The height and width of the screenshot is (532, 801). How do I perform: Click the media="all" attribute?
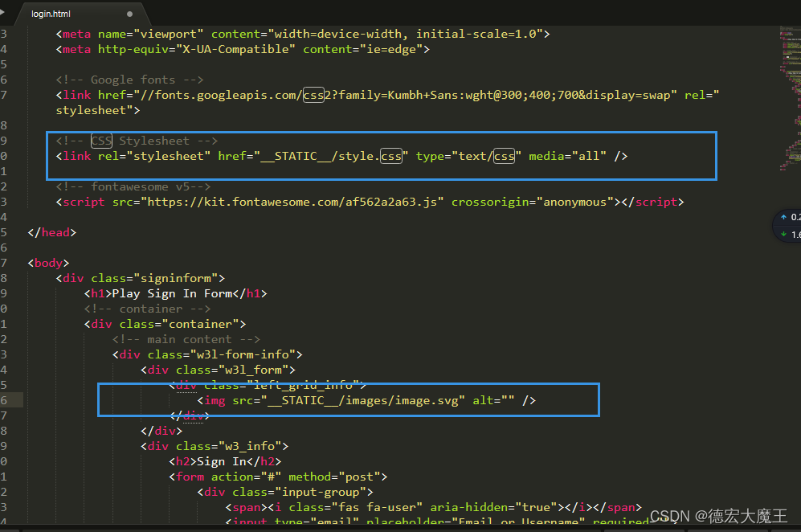(567, 157)
